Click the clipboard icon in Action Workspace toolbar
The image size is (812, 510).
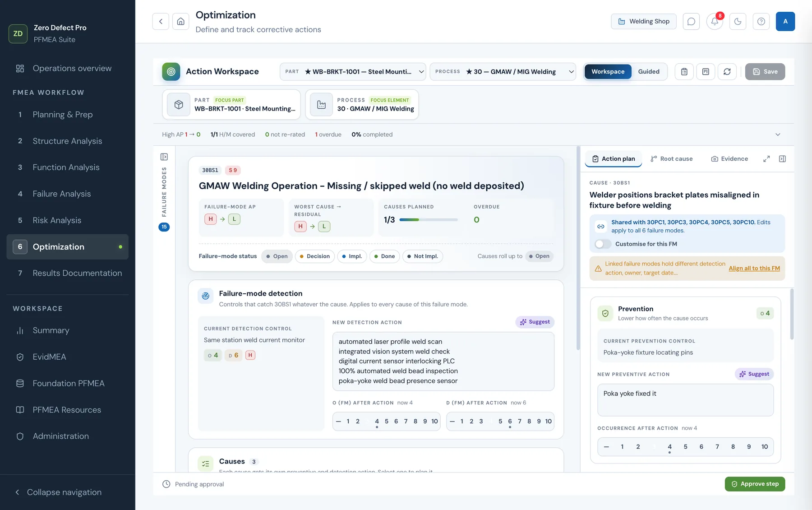684,71
